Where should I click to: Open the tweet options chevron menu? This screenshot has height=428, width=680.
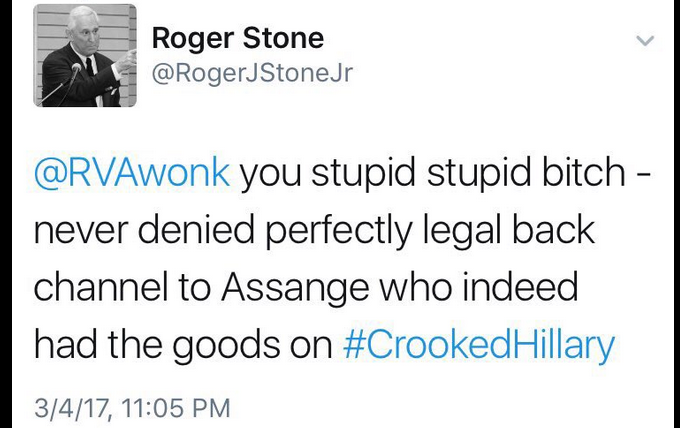pyautogui.click(x=644, y=40)
